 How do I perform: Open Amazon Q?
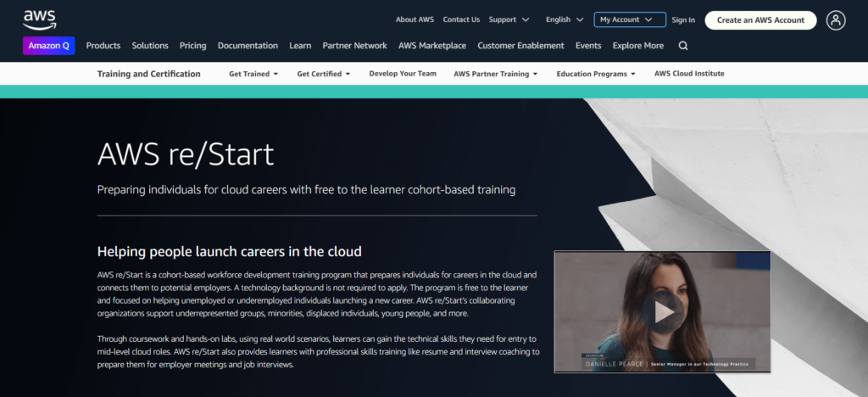[x=48, y=46]
